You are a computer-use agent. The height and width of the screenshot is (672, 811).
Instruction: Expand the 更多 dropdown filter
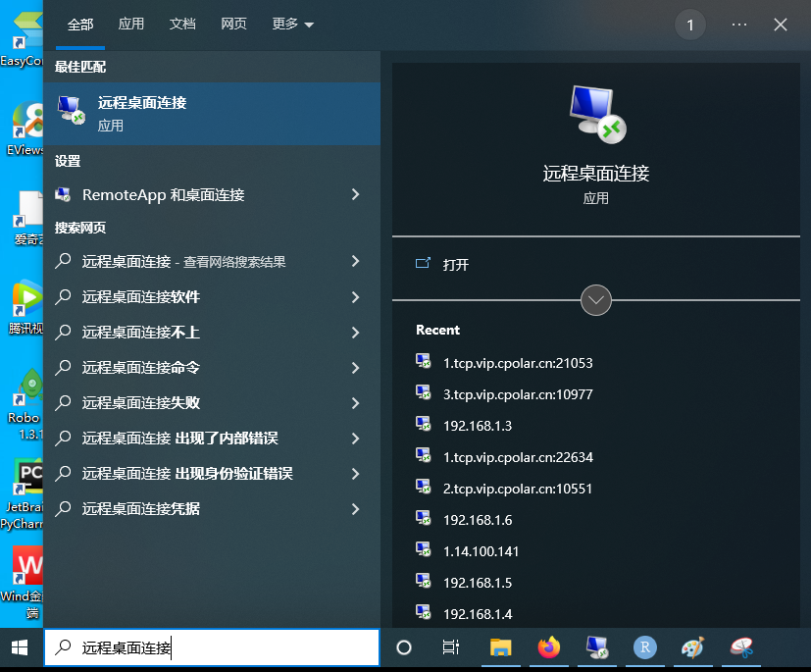click(x=293, y=25)
